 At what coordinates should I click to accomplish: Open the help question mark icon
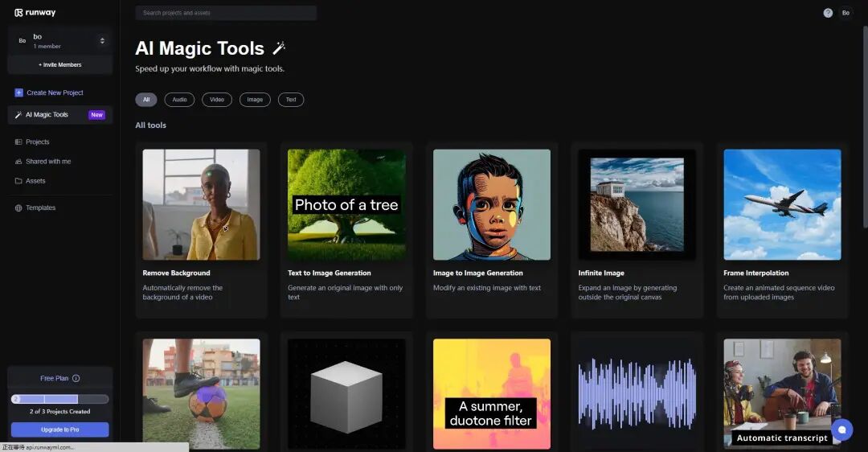point(828,13)
